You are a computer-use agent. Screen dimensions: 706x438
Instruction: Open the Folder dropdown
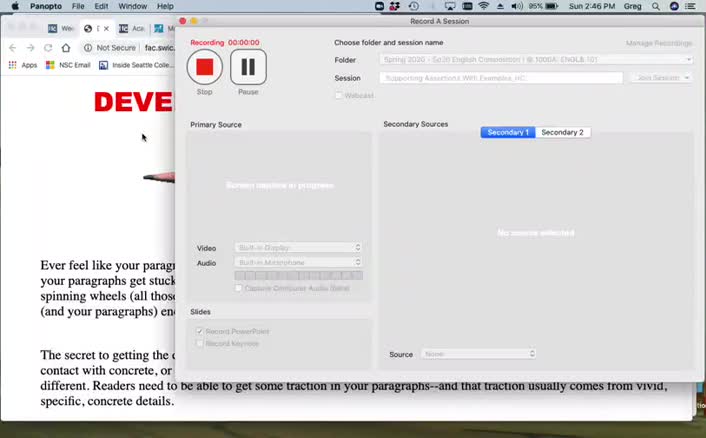click(536, 60)
